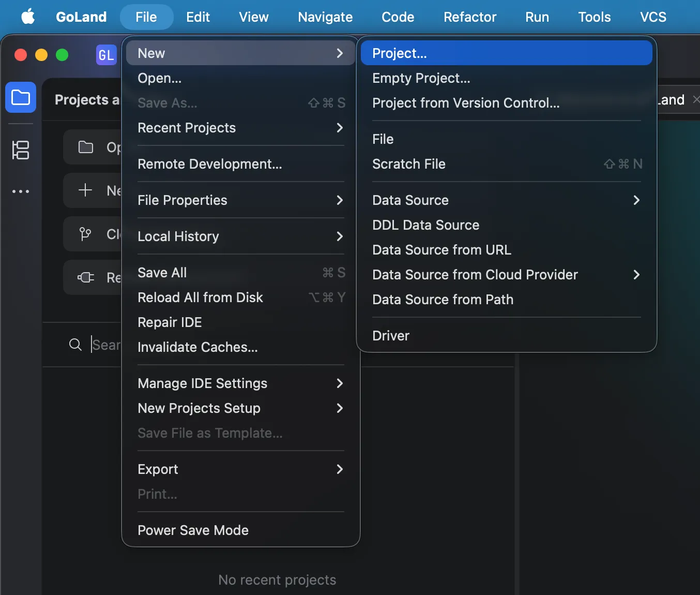Click the three-dots more options icon
The height and width of the screenshot is (595, 700).
[x=21, y=191]
